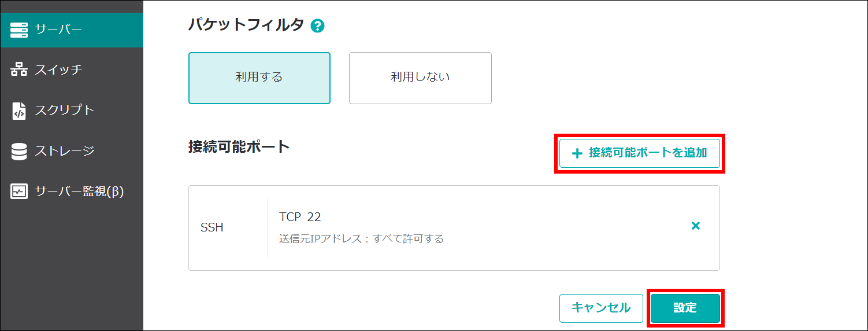This screenshot has width=868, height=331.
Task: Click the storage database icon in sidebar
Action: pos(19,151)
